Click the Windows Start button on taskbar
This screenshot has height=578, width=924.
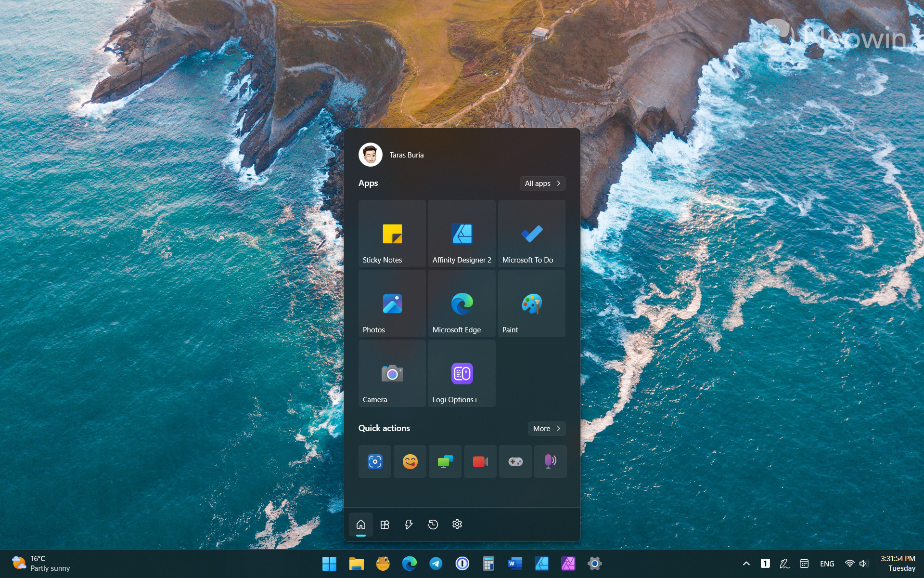pyautogui.click(x=329, y=564)
